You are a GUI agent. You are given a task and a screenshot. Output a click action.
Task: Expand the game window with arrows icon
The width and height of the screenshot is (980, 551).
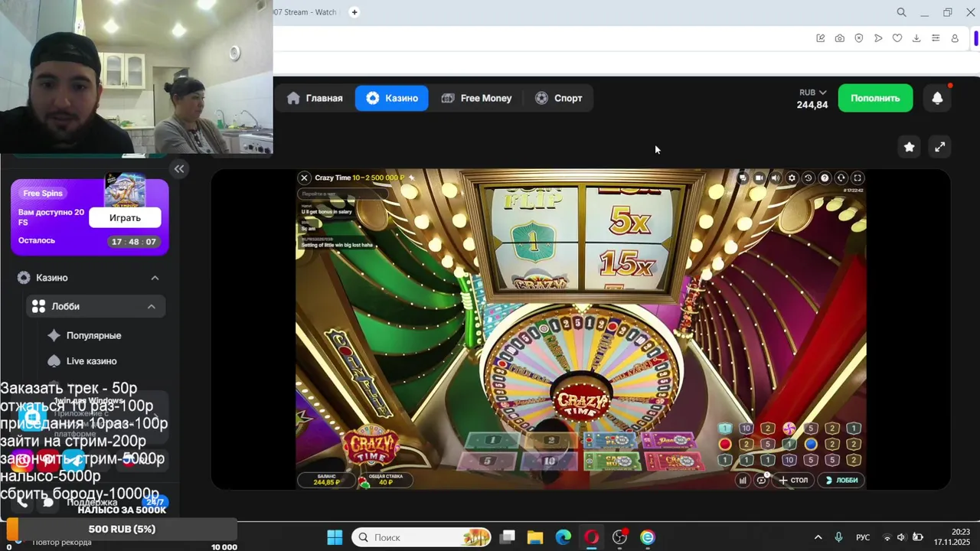point(939,147)
